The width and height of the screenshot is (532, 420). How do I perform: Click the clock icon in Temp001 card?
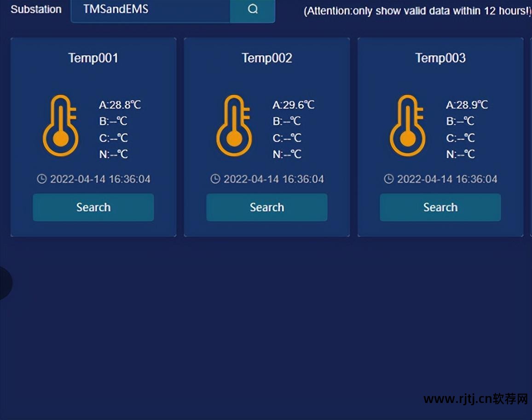pos(42,179)
